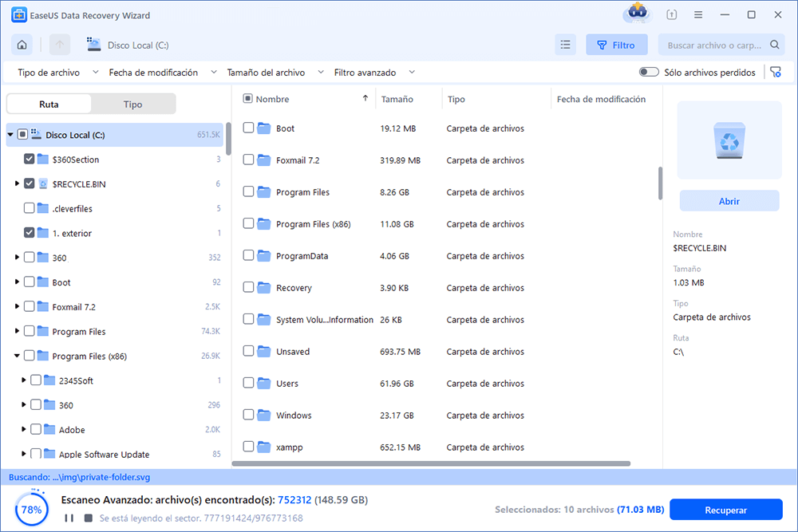
Task: Open the hamburger menu in title bar
Action: tap(698, 14)
